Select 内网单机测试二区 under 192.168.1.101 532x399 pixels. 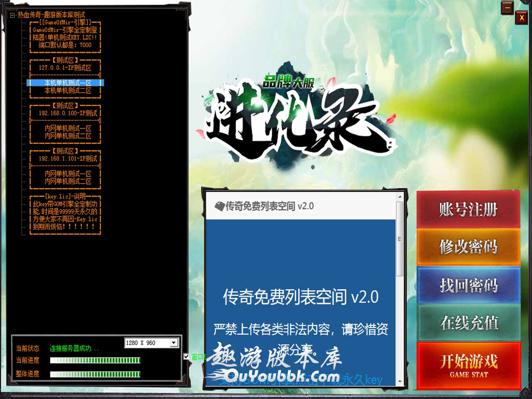coord(67,181)
